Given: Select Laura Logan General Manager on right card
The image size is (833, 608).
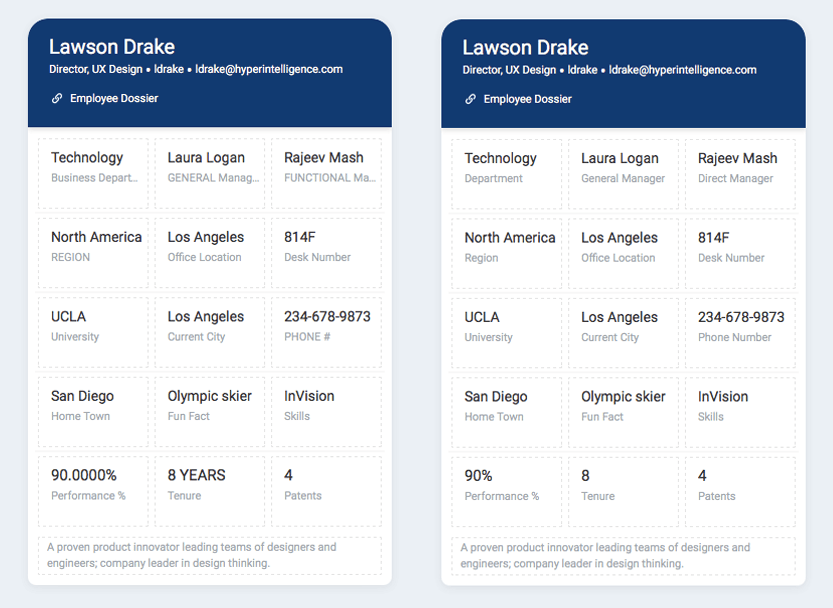Looking at the screenshot, I should pos(622,168).
